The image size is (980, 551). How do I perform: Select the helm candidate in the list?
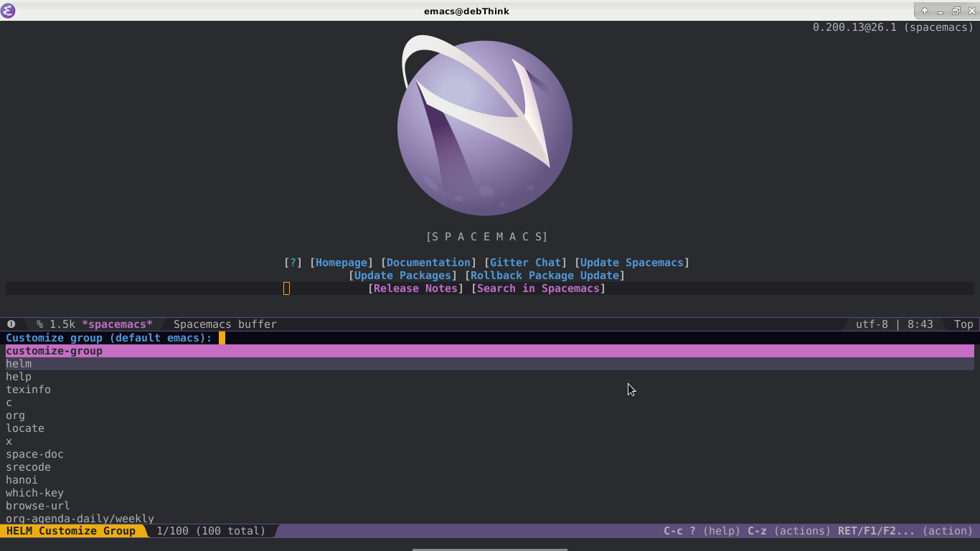[x=19, y=364]
